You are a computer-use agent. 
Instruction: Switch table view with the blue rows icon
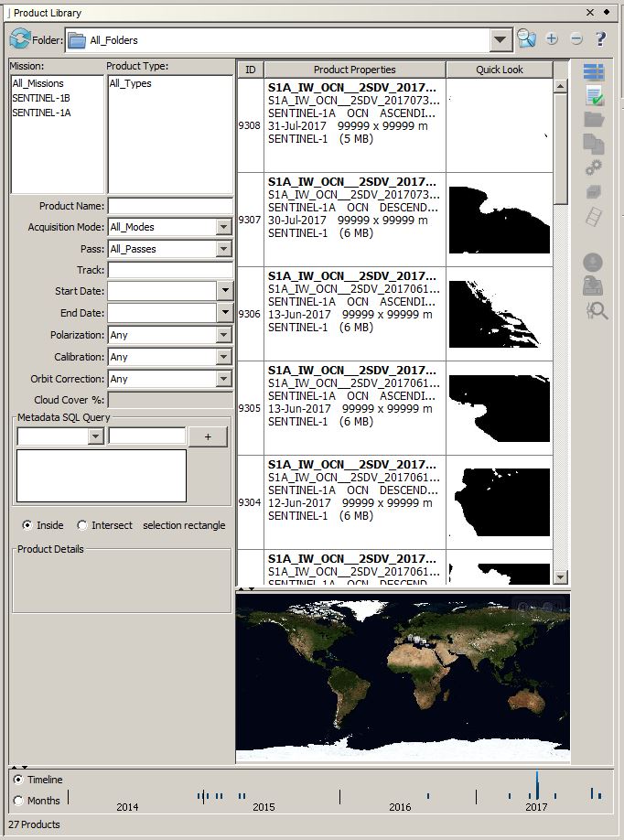coord(594,71)
